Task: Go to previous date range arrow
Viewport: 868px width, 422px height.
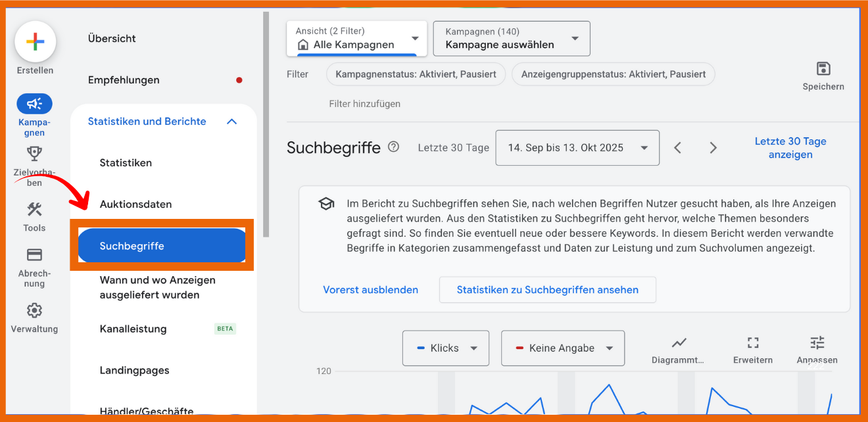Action: click(x=678, y=148)
